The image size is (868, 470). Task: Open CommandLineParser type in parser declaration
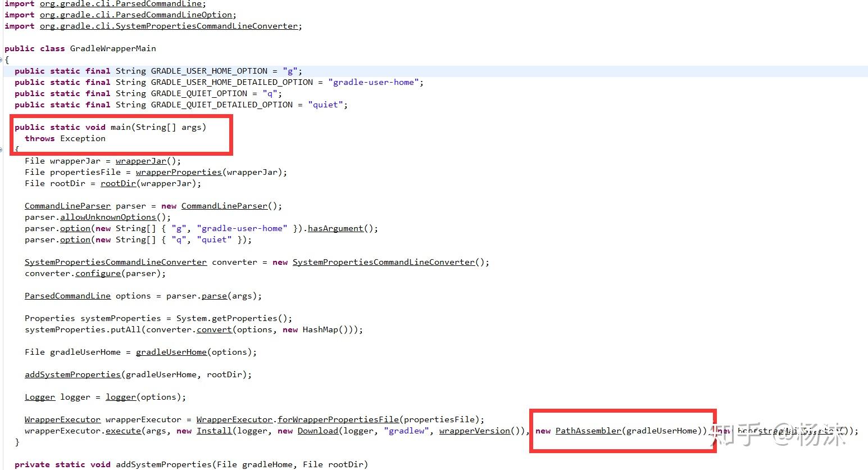tap(67, 206)
